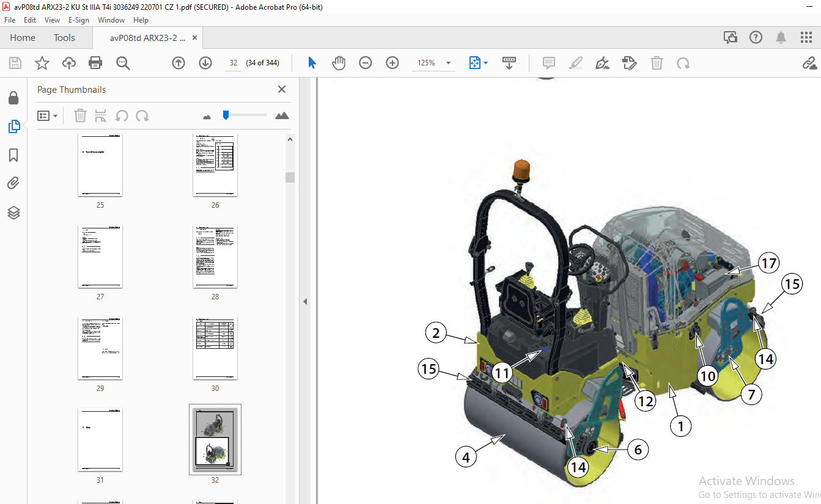
Task: Open the Edit menu
Action: [x=30, y=20]
